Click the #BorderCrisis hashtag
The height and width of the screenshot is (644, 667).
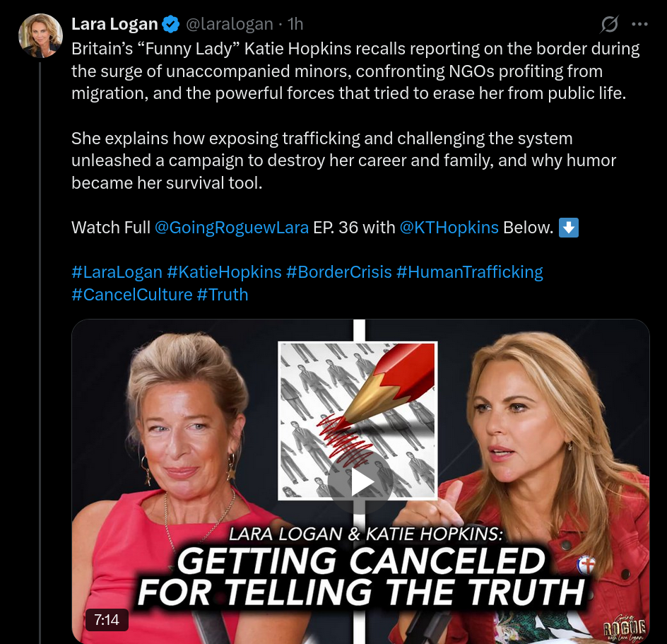[338, 272]
